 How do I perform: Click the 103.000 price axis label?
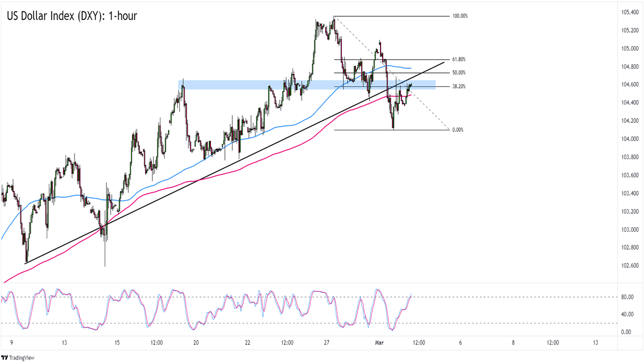(627, 230)
